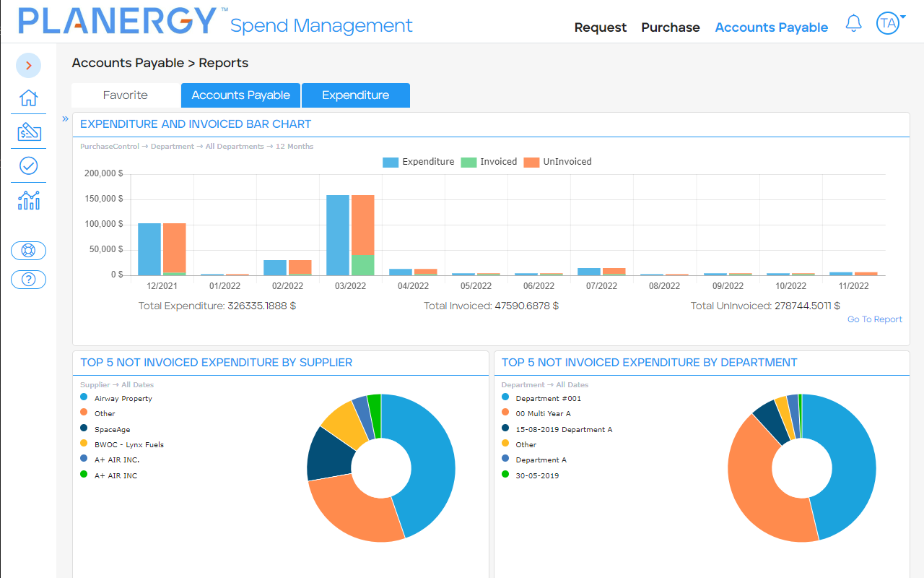This screenshot has width=924, height=578.
Task: Open the Purchase menu
Action: [671, 27]
